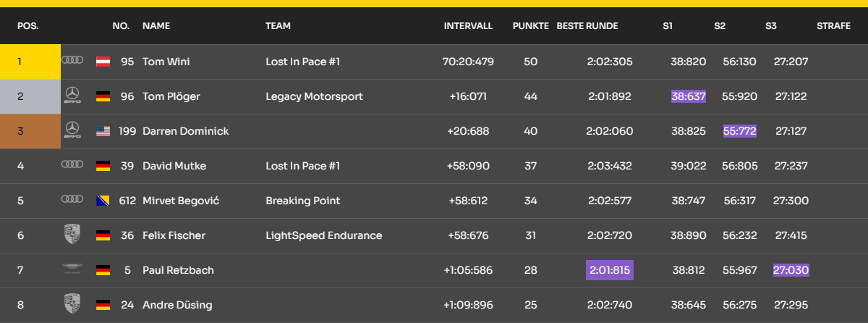Click the Porsche crest in Felix Fischer's row
The image size is (868, 323).
click(x=72, y=235)
